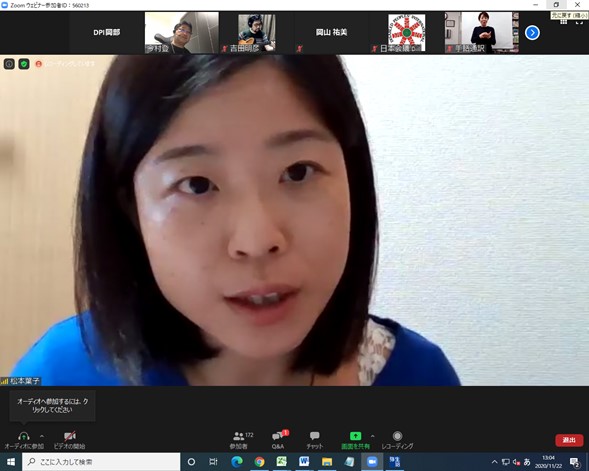Click the red leave meeting button
Screen dimensions: 589x471
tap(569, 440)
